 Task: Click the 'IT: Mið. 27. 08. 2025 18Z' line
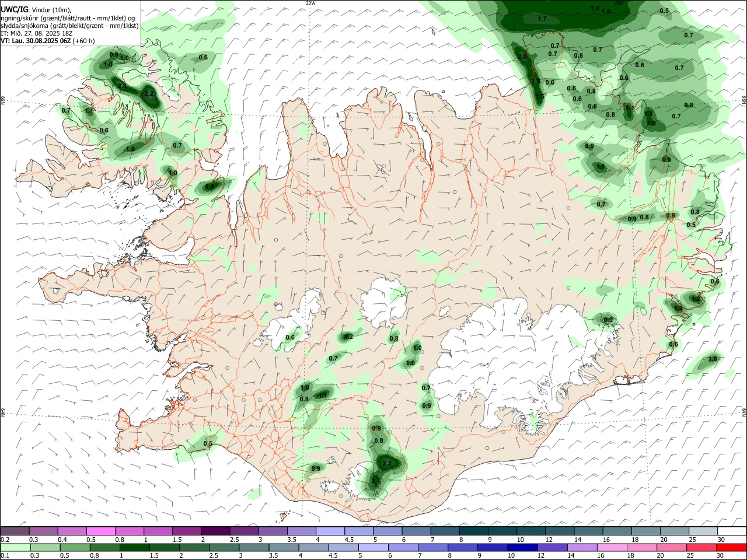(36, 33)
